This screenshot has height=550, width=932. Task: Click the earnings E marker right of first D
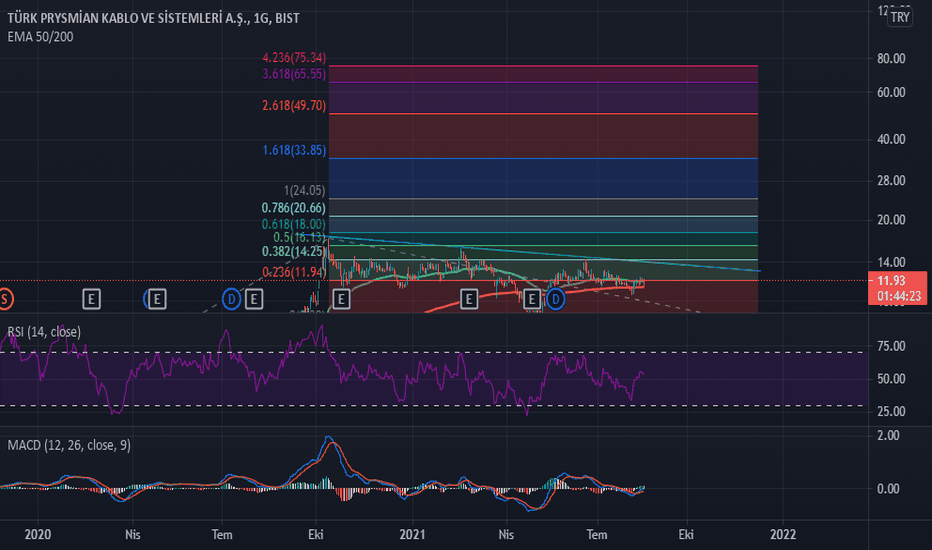click(254, 299)
